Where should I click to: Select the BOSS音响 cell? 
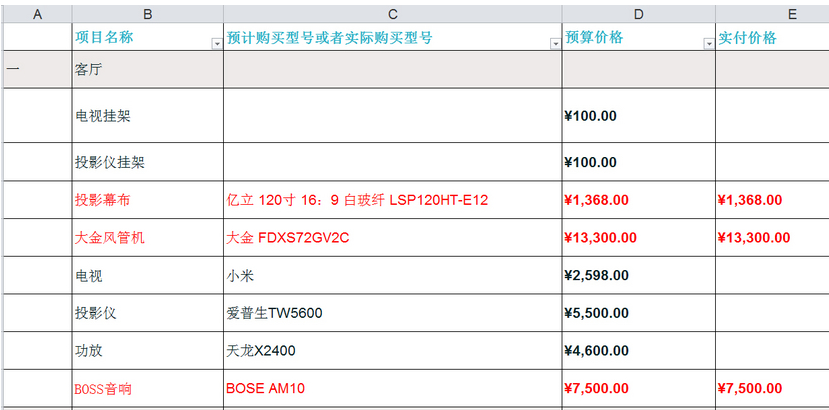coord(148,389)
